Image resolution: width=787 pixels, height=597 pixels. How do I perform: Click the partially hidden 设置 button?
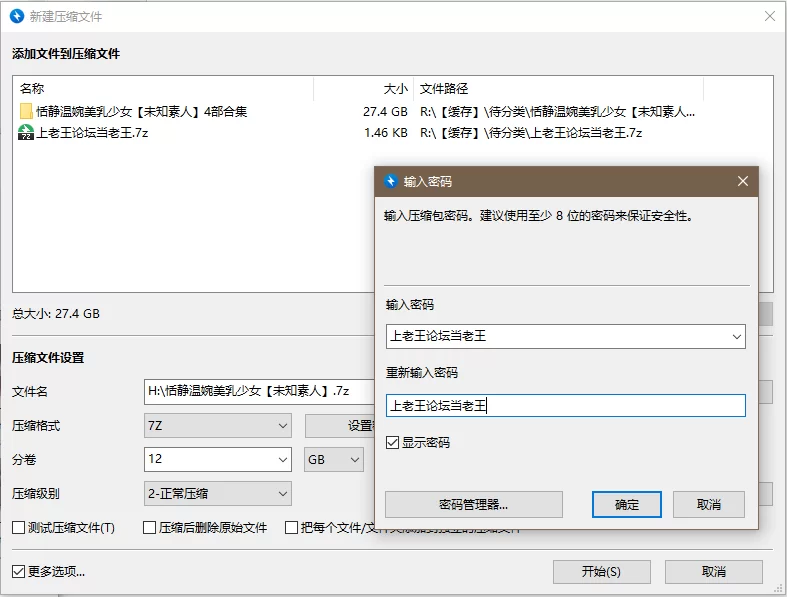(x=340, y=426)
